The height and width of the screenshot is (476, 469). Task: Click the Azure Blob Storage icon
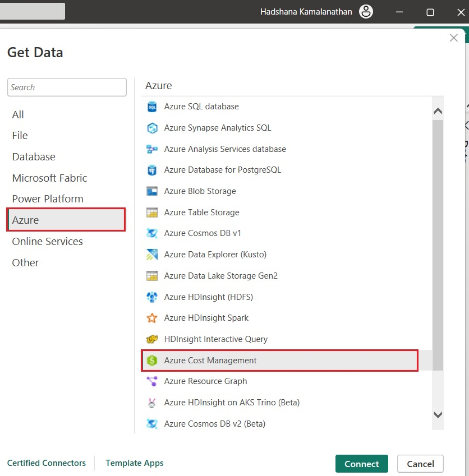pos(152,191)
